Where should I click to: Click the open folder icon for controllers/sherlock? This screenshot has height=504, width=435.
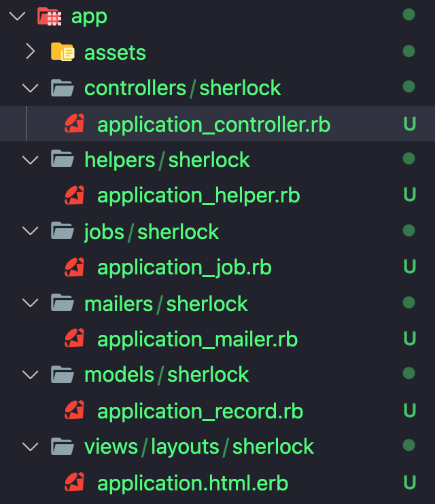pyautogui.click(x=63, y=88)
